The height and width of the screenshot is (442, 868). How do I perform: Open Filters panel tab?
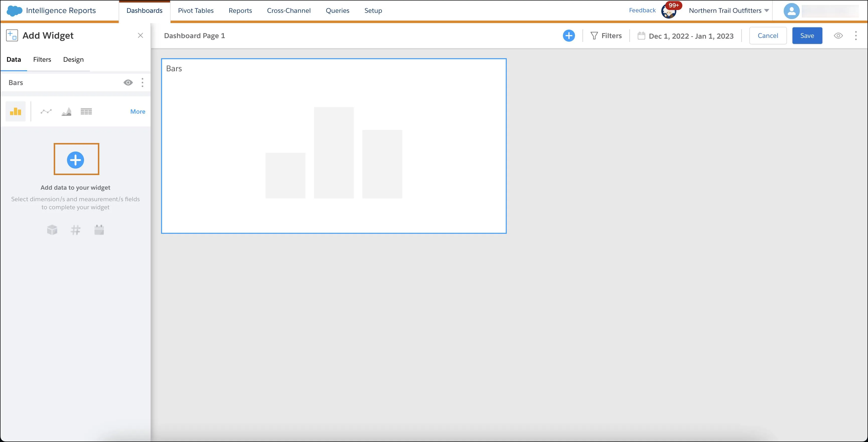coord(42,59)
